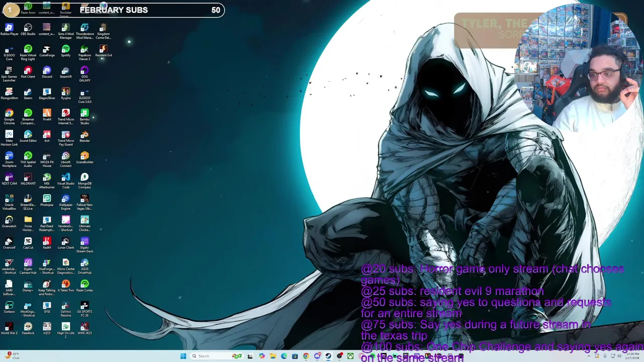Select the Meta Horizon Link icon
The height and width of the screenshot is (362, 644).
click(9, 138)
